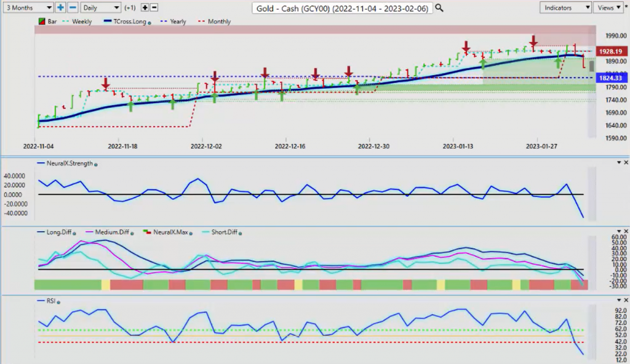
Task: Toggle the Weekly legend entry
Action: coord(82,22)
